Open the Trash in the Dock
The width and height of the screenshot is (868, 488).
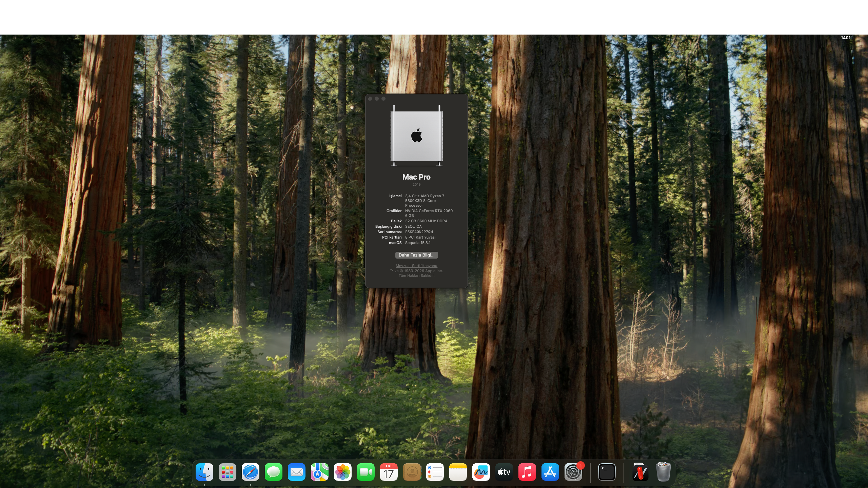click(663, 472)
